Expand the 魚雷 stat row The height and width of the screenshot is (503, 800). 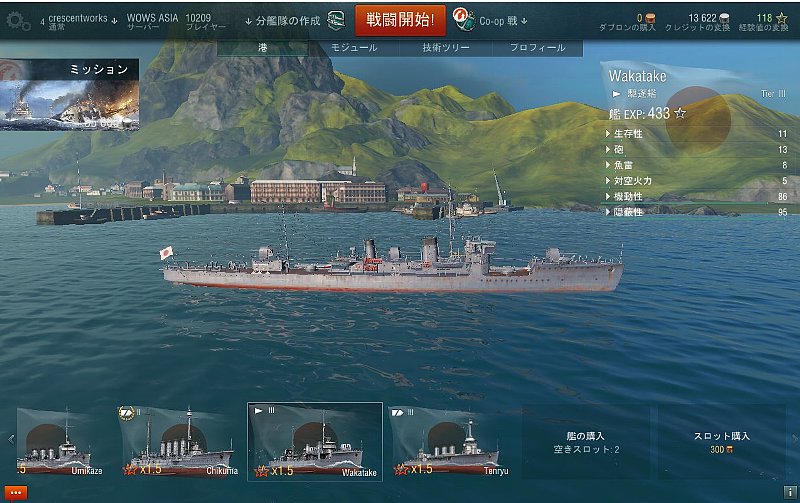(696, 165)
